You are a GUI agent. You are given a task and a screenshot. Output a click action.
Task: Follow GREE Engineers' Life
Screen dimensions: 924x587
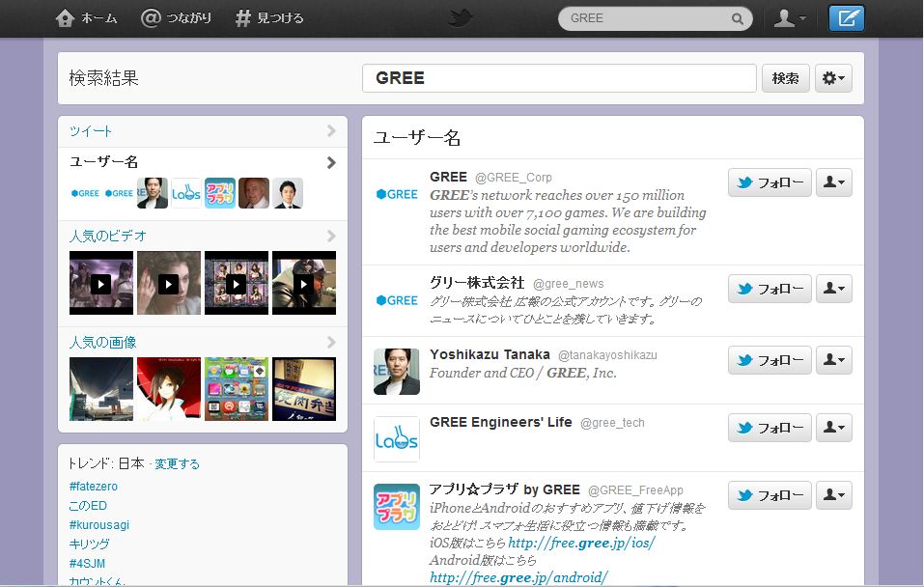pyautogui.click(x=770, y=428)
